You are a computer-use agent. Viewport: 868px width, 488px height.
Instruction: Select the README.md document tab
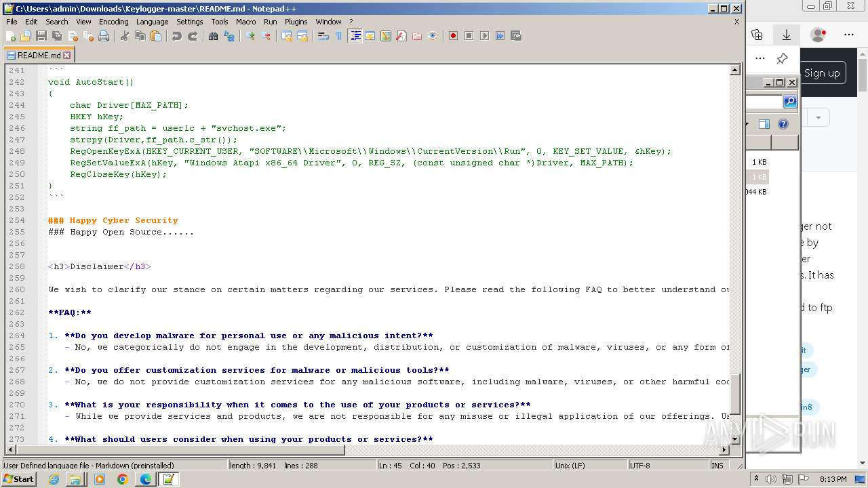[x=38, y=56]
